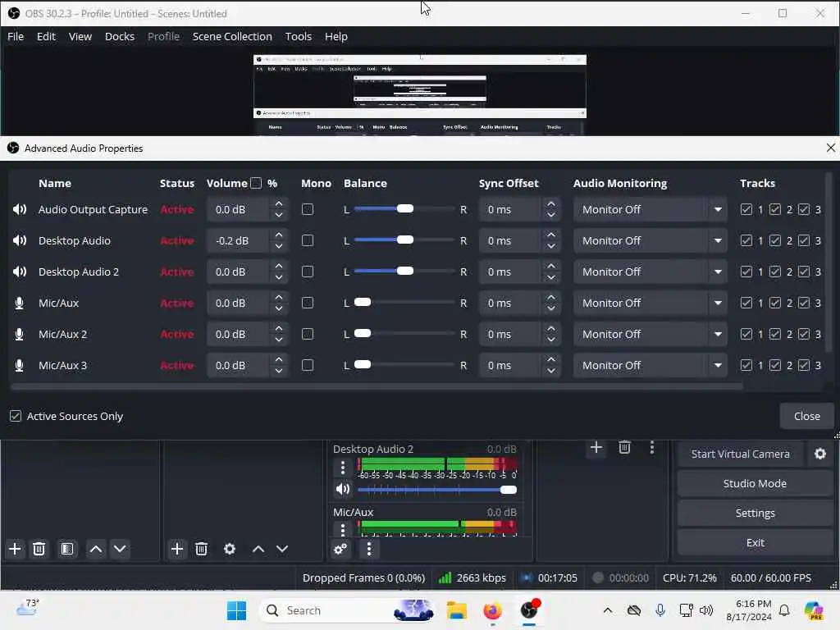Click the Mic/Aux microphone icon in Advanced Audio Properties

20,304
